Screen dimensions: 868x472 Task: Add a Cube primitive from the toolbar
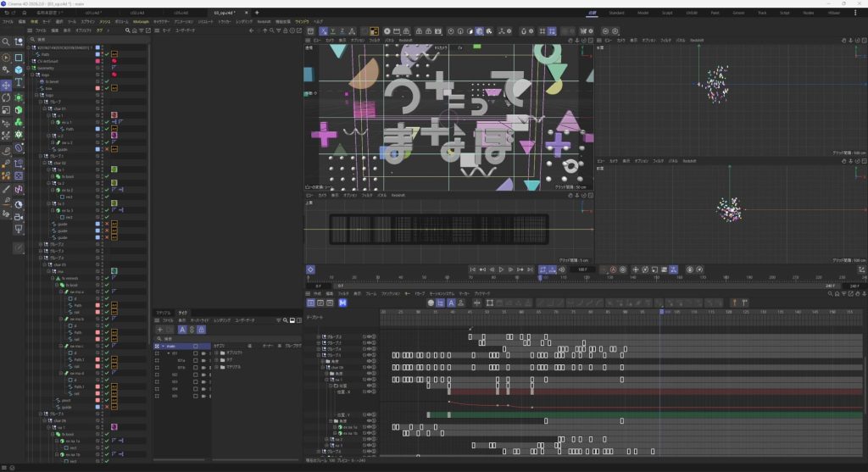[19, 69]
